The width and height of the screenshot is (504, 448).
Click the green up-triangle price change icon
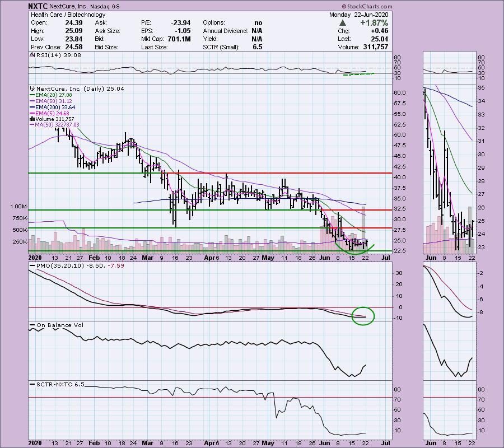click(x=343, y=23)
